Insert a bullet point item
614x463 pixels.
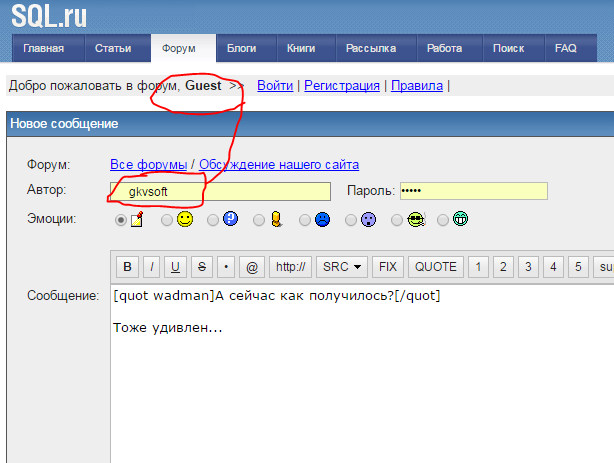[226, 267]
